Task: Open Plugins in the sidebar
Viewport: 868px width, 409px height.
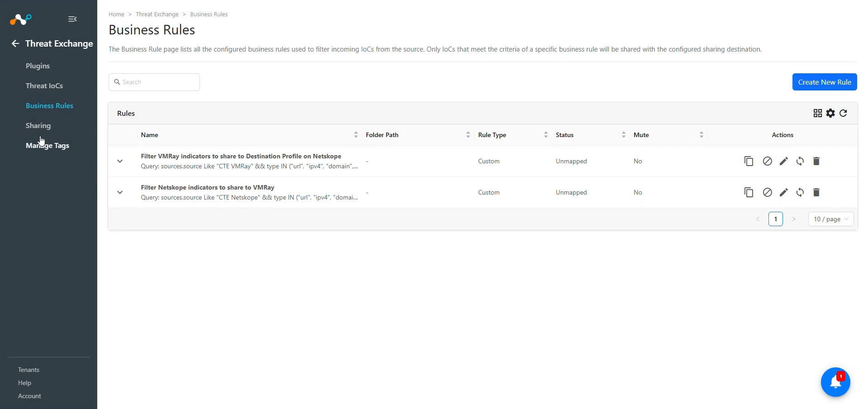Action: [38, 66]
